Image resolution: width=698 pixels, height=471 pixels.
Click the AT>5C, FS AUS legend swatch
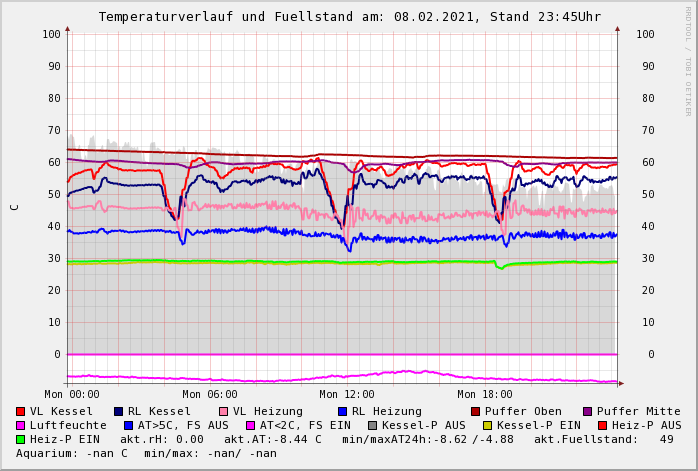(128, 426)
